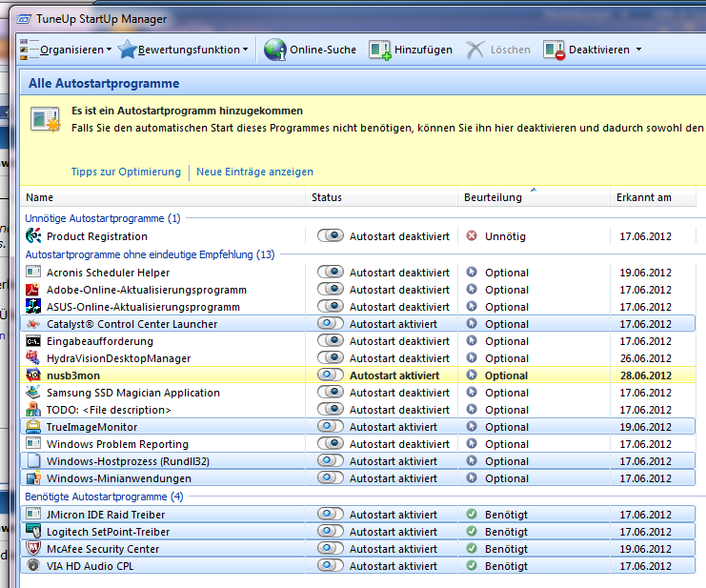The height and width of the screenshot is (588, 706).
Task: Expand the Deaktivieren dropdown arrow
Action: coord(639,50)
